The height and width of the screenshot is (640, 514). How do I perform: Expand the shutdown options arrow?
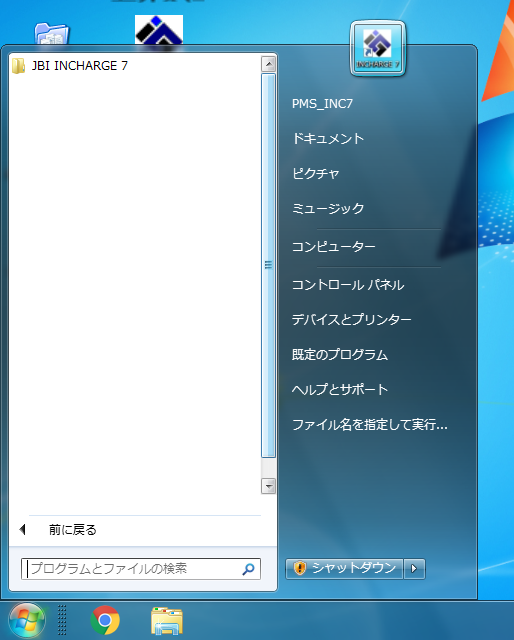414,569
